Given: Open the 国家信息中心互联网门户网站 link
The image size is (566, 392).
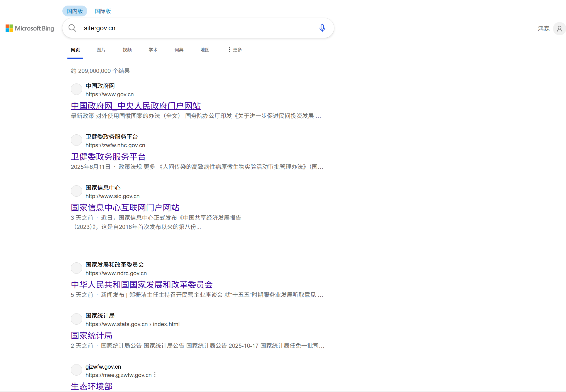Looking at the screenshot, I should coord(125,207).
